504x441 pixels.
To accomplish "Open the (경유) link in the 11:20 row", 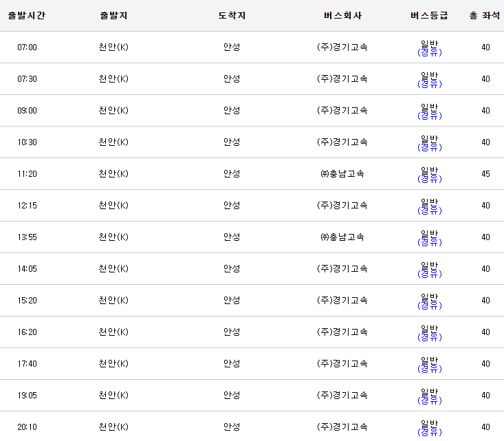I will (430, 179).
